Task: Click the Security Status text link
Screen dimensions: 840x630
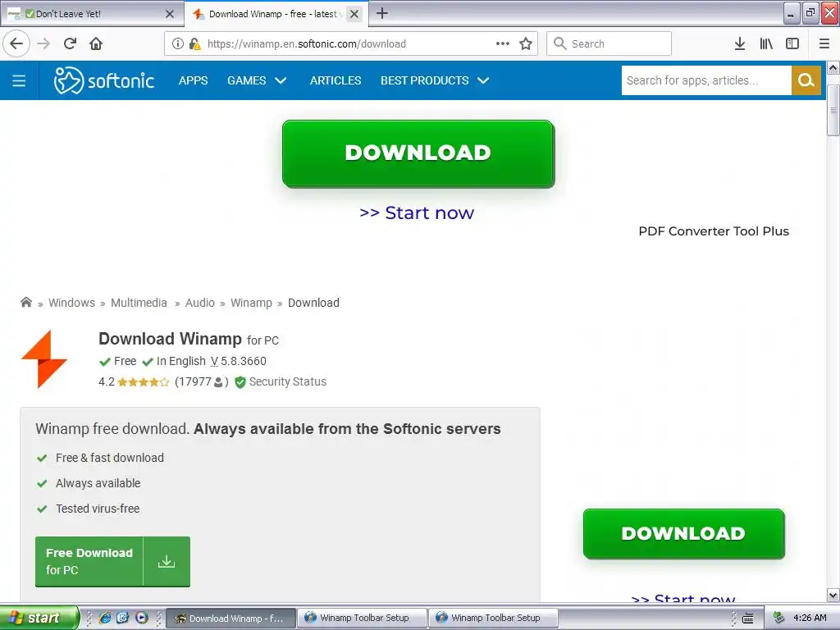Action: click(x=288, y=381)
